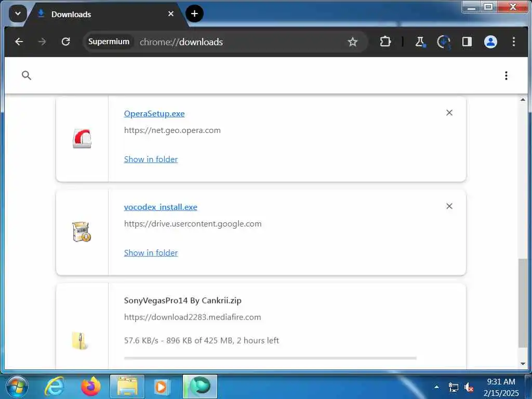Open the network status tray icon
The height and width of the screenshot is (399, 532).
[x=453, y=387]
